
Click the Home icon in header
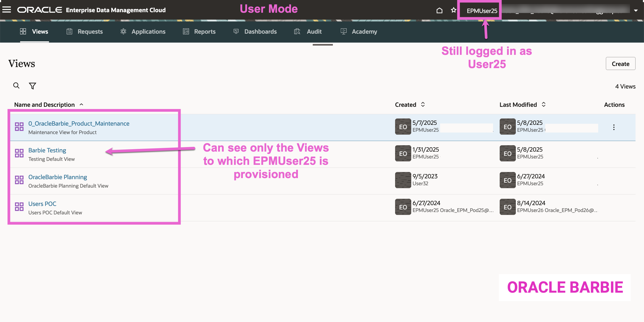pos(439,10)
